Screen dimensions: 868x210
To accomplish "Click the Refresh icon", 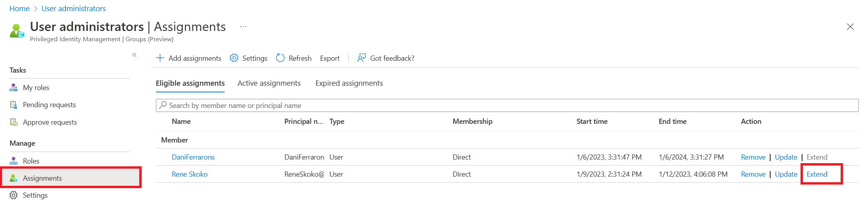I will (x=280, y=58).
